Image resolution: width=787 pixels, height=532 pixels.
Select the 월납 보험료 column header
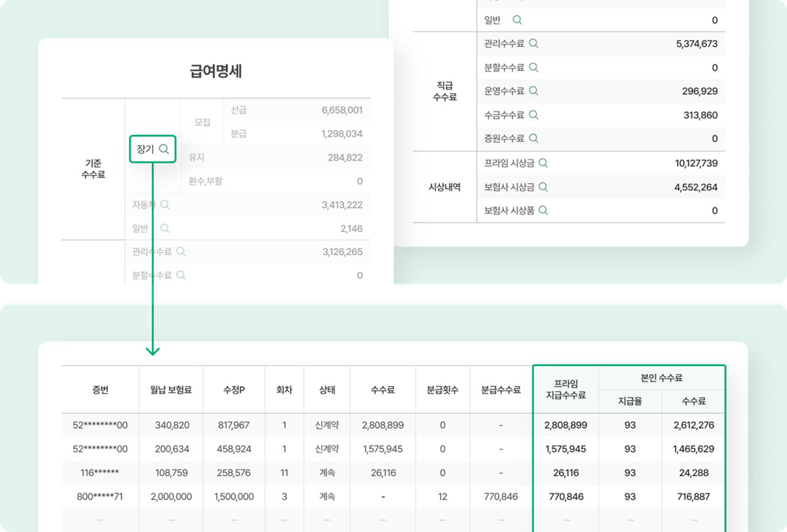171,390
